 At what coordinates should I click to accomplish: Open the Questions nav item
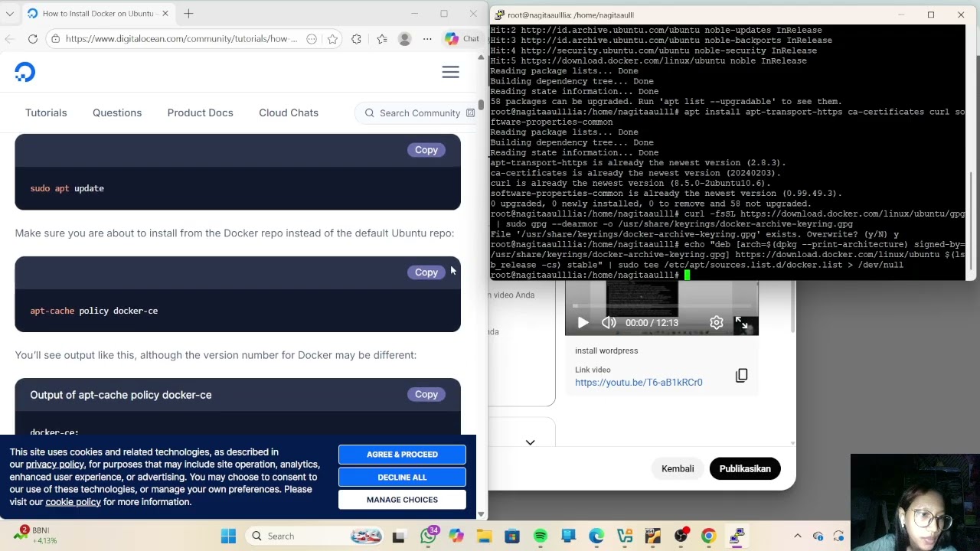tap(117, 112)
